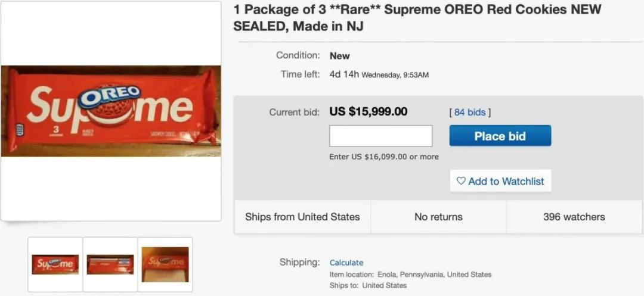644x296 pixels.
Task: Click the New condition value
Action: (340, 56)
